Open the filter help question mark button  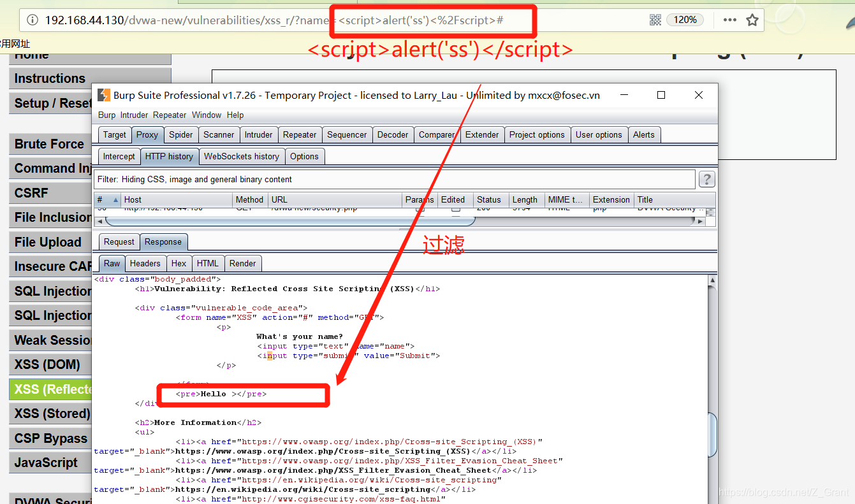706,179
